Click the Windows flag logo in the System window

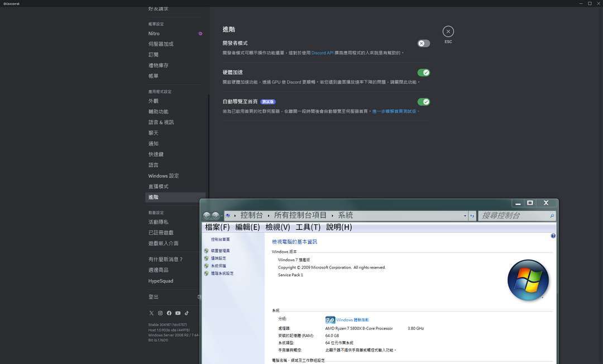point(528,280)
